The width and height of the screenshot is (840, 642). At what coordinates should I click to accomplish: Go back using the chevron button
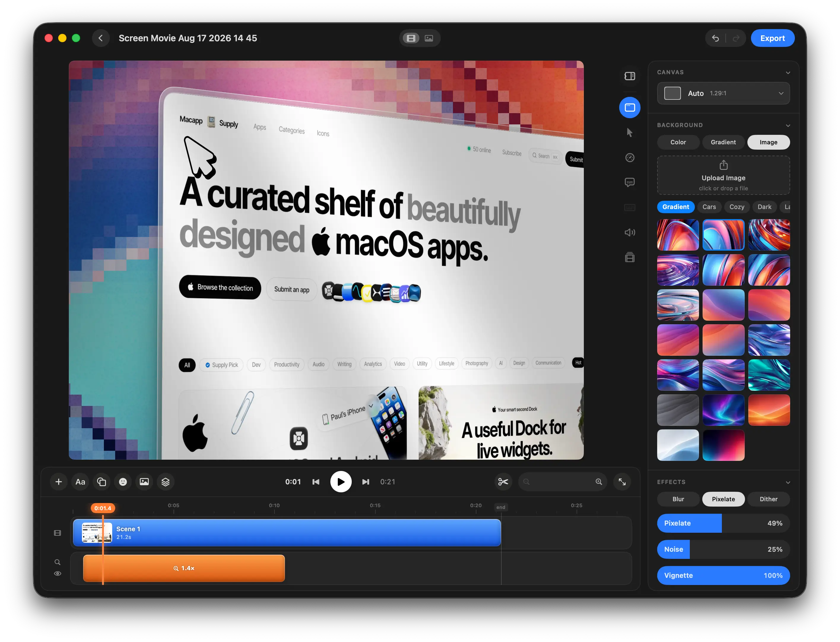point(101,38)
